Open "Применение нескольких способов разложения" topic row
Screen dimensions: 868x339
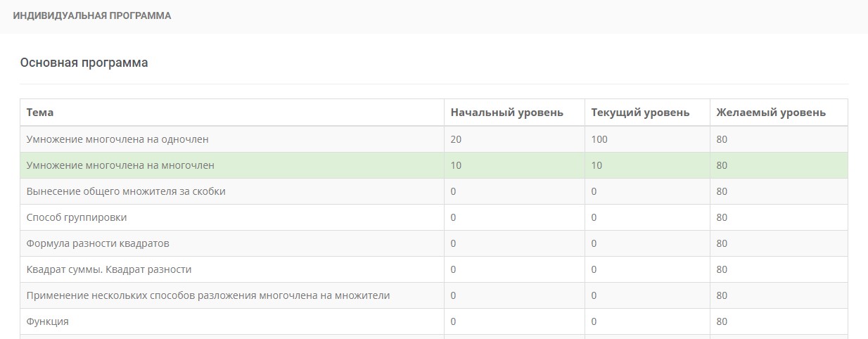click(208, 295)
